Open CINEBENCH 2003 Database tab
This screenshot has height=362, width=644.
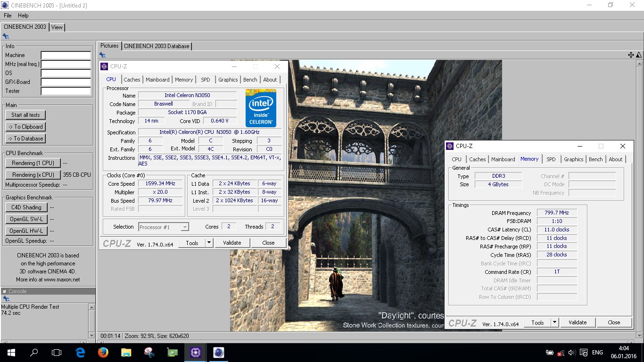[157, 46]
